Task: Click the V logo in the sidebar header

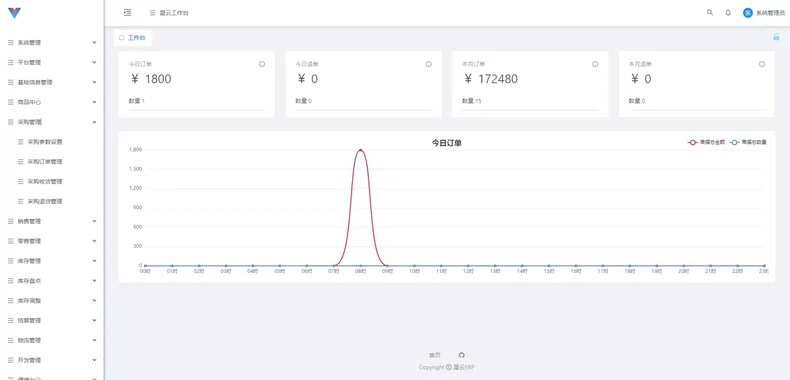Action: pos(14,13)
